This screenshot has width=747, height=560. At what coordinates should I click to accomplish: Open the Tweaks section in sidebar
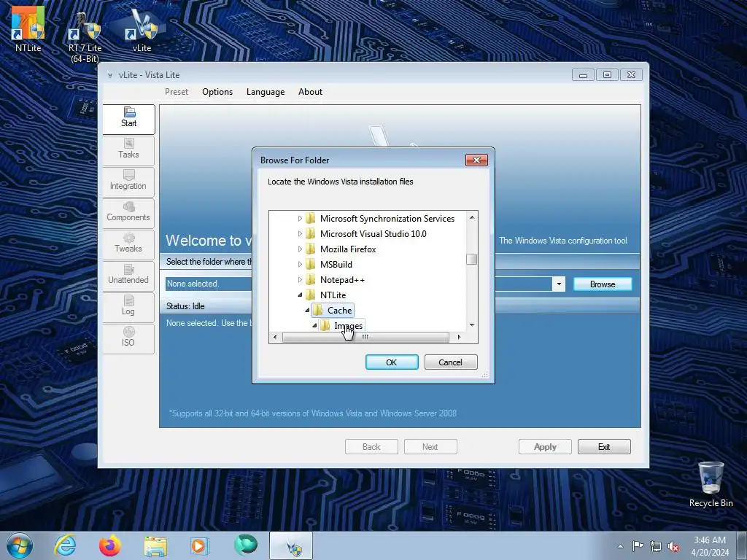[x=128, y=244]
